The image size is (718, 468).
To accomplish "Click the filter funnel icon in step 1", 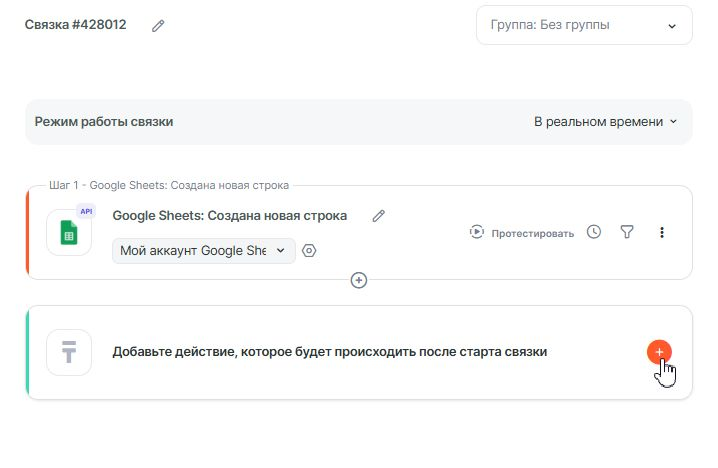I will [x=627, y=232].
